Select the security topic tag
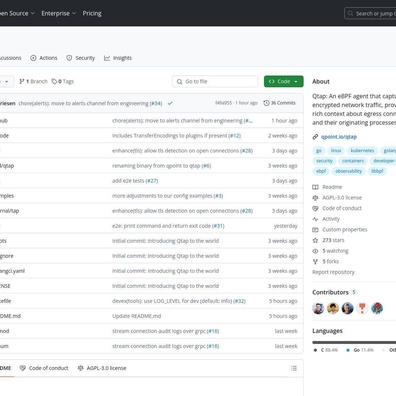396x396 pixels. pos(324,161)
